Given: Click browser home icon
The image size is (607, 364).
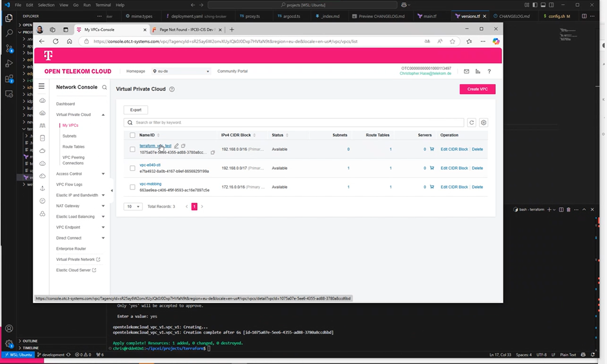Looking at the screenshot, I should tap(69, 42).
